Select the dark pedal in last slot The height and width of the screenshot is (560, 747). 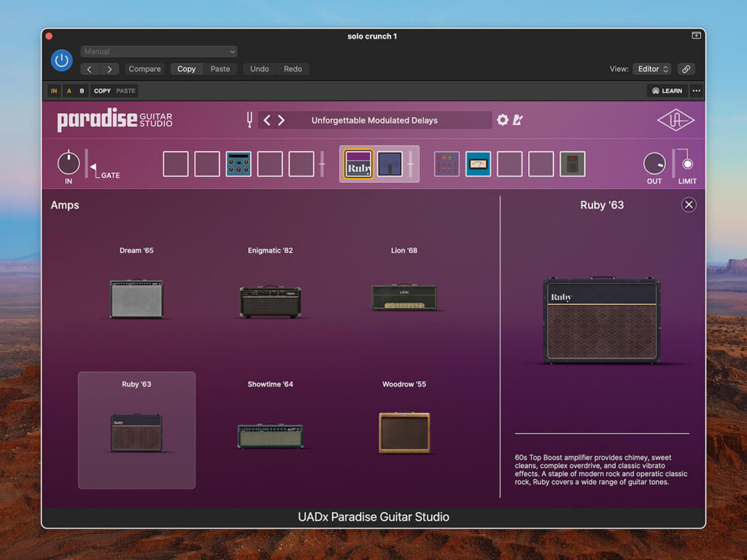573,164
